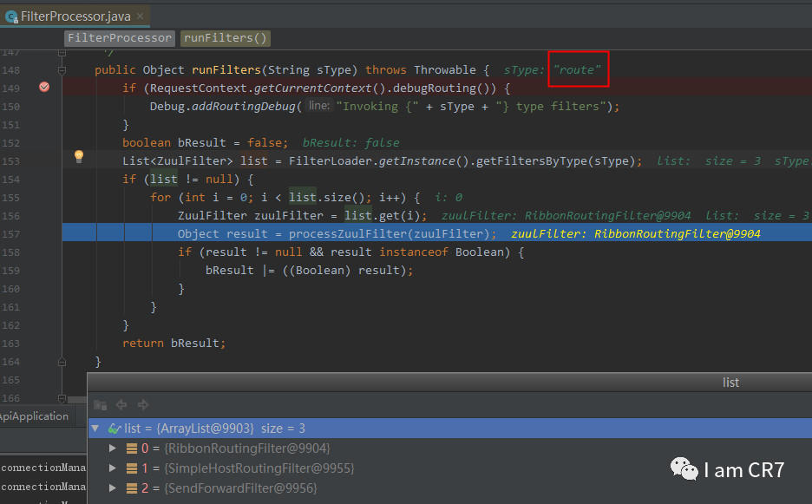Open the FilterProcessor.java editor tab
The width and height of the screenshot is (812, 504).
[x=75, y=16]
